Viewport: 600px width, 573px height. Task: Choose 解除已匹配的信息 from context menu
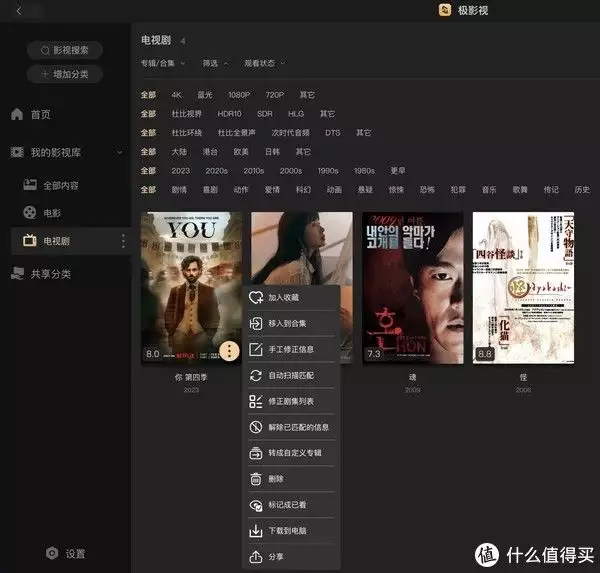click(292, 427)
